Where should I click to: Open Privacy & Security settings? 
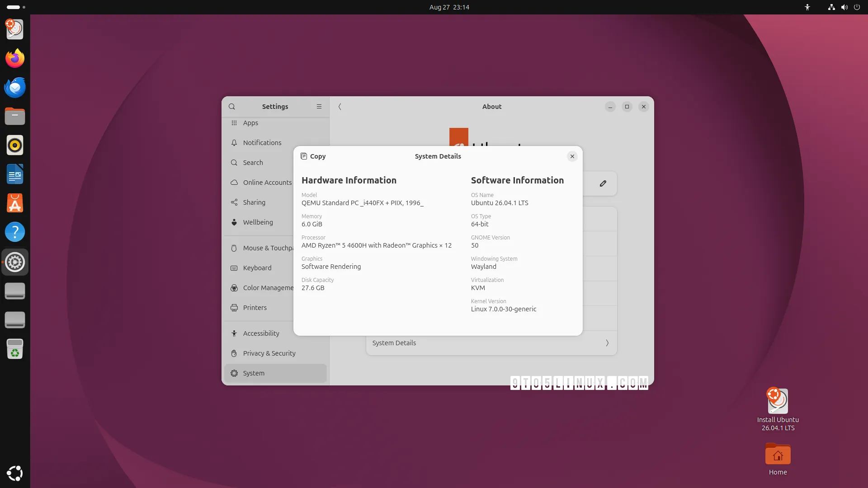275,353
